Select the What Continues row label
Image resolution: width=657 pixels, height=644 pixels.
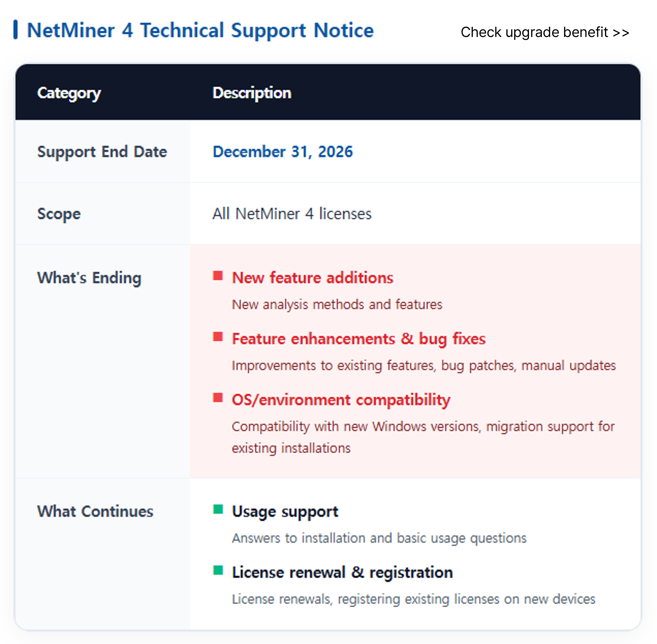click(x=95, y=511)
